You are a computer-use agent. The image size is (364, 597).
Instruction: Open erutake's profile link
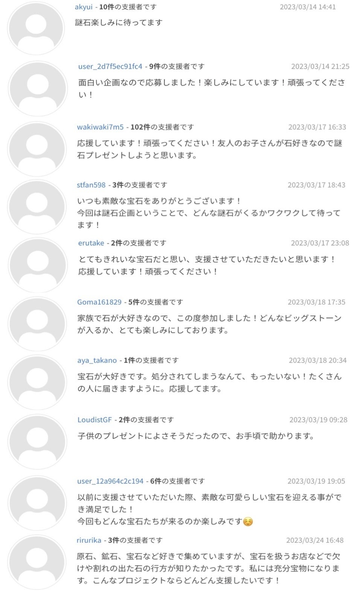tap(91, 243)
